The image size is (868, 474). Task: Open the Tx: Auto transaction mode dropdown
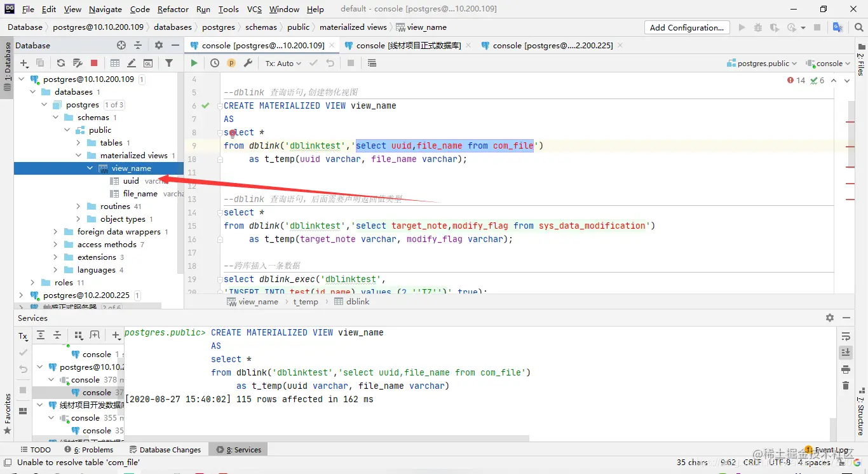tap(282, 63)
